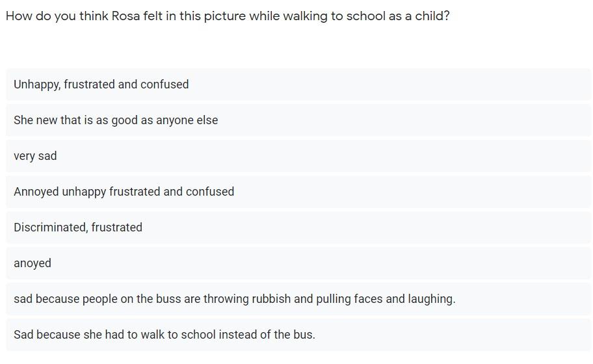Select the 'Unhappy, frustrated and confused' response
The width and height of the screenshot is (593, 364).
tap(298, 84)
